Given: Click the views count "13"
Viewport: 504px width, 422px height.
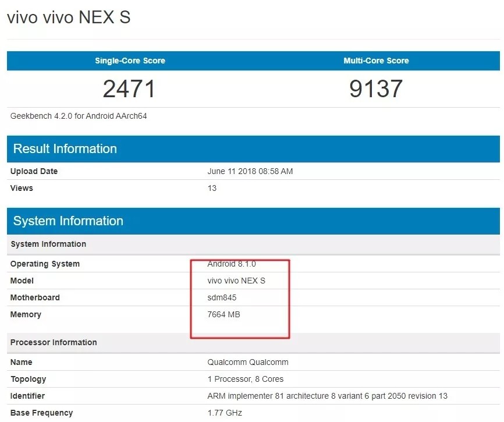Looking at the screenshot, I should [212, 188].
